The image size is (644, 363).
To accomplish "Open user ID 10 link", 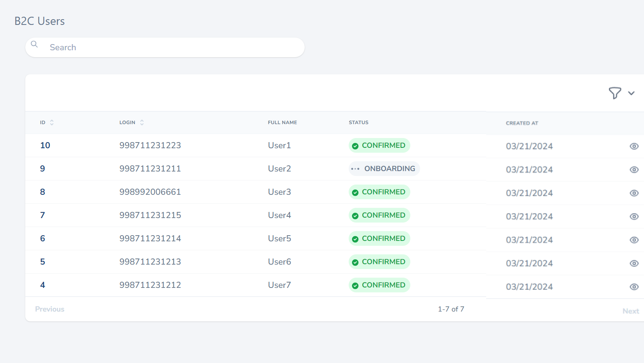I will [x=45, y=145].
